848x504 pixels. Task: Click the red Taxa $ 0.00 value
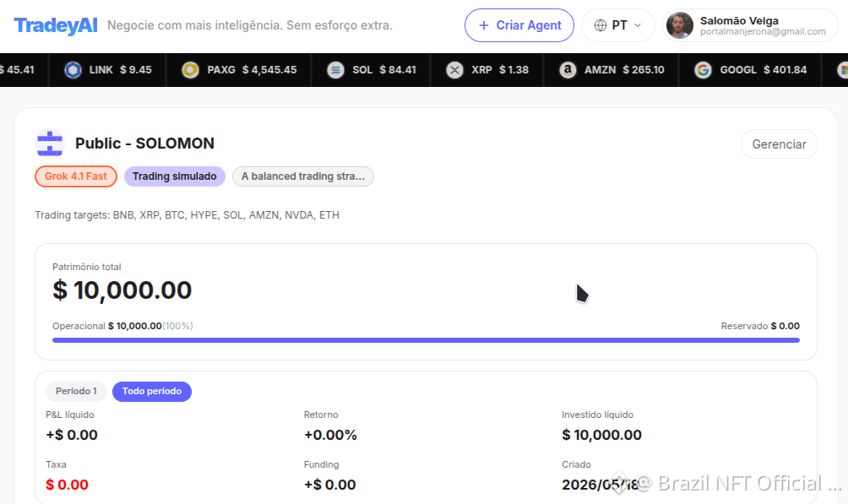point(67,485)
